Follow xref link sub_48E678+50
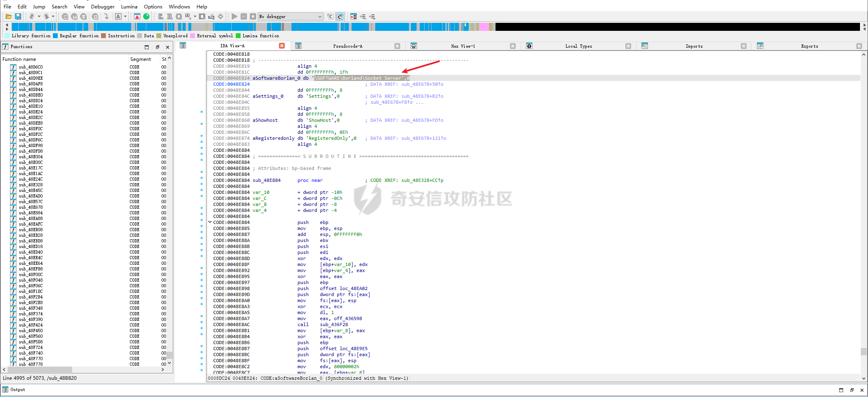868x397 pixels. 422,84
